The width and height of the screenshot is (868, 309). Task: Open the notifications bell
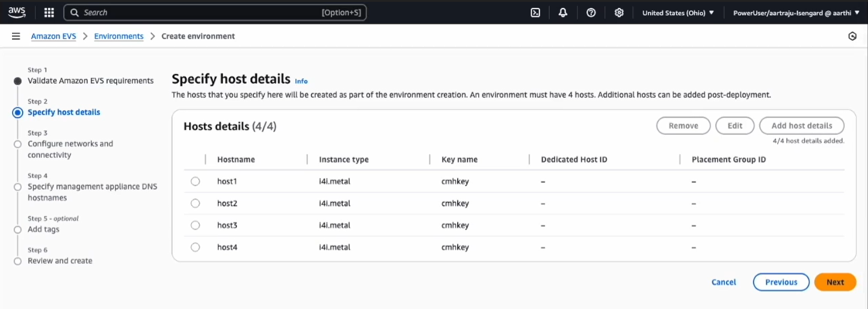click(x=563, y=13)
